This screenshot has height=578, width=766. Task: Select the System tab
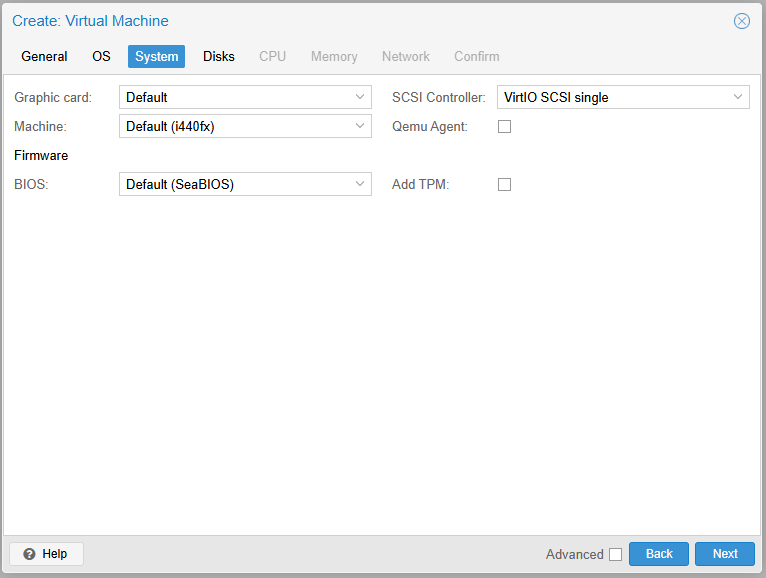[156, 57]
